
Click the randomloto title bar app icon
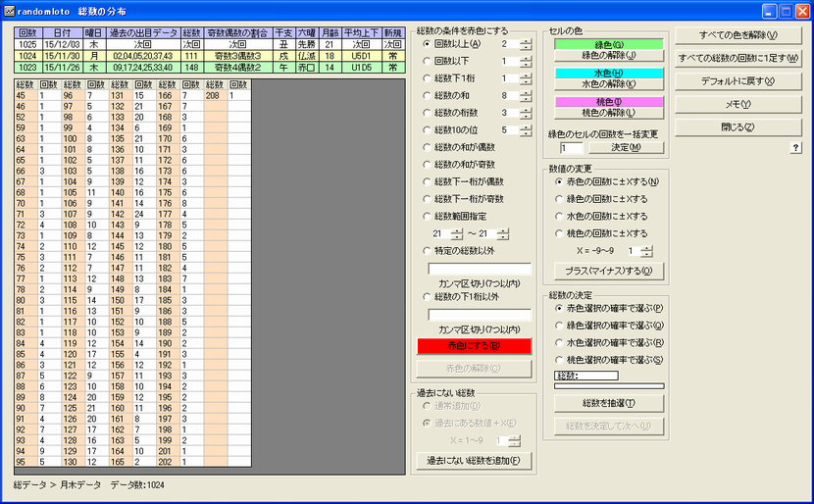coord(10,12)
